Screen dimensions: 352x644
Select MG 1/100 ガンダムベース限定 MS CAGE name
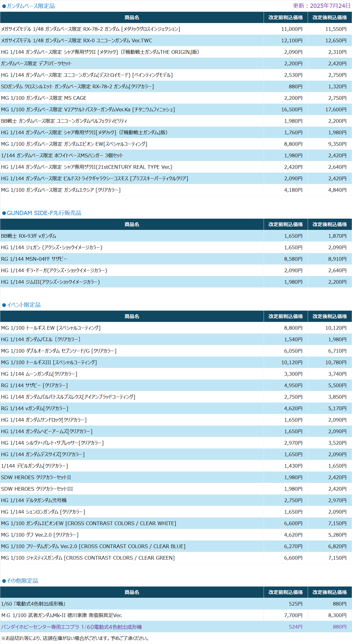point(44,98)
